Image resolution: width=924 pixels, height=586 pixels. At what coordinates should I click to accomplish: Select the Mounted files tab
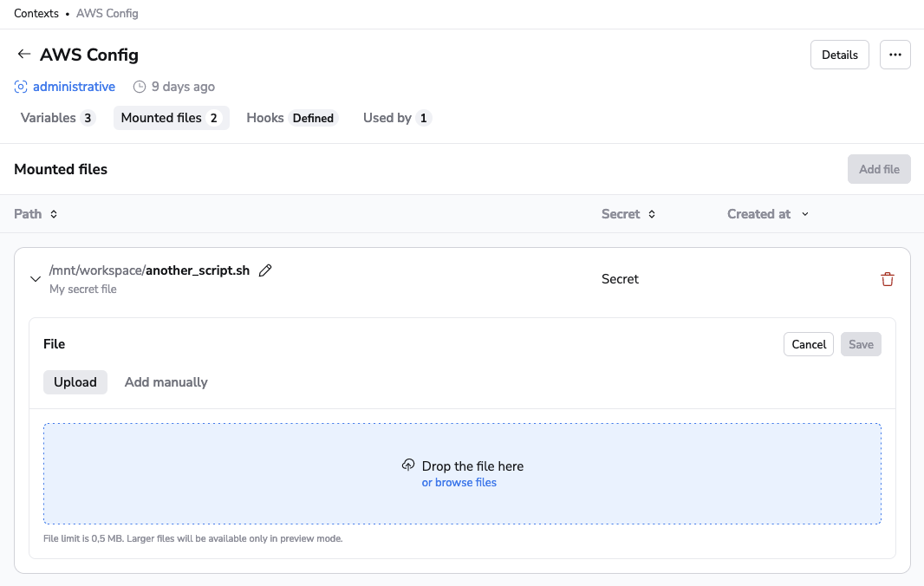click(172, 118)
